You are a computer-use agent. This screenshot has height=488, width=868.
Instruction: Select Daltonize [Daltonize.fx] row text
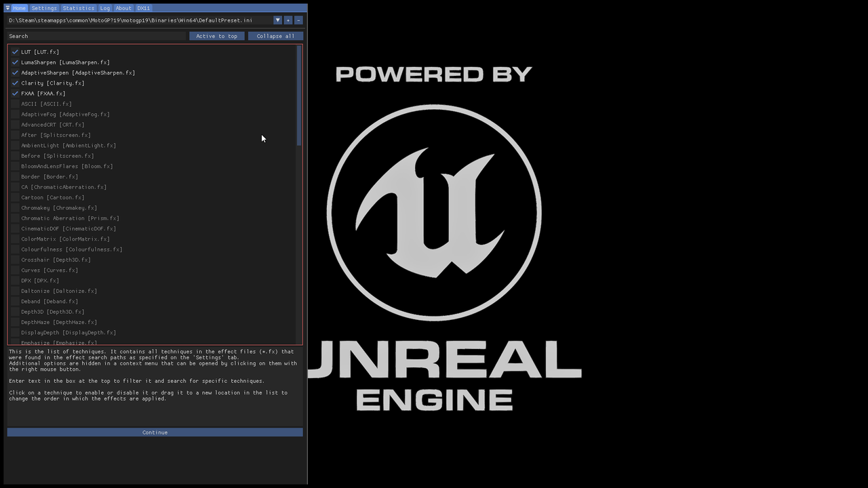[59, 291]
